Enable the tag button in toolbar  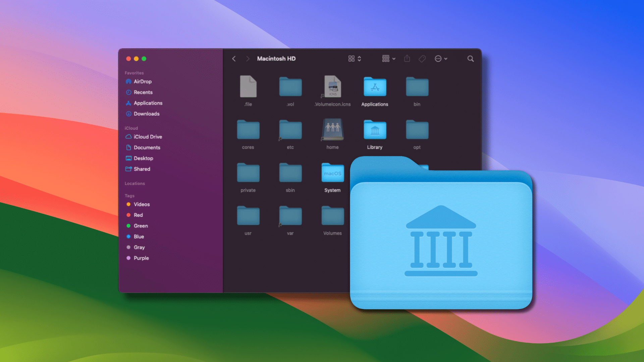423,58
